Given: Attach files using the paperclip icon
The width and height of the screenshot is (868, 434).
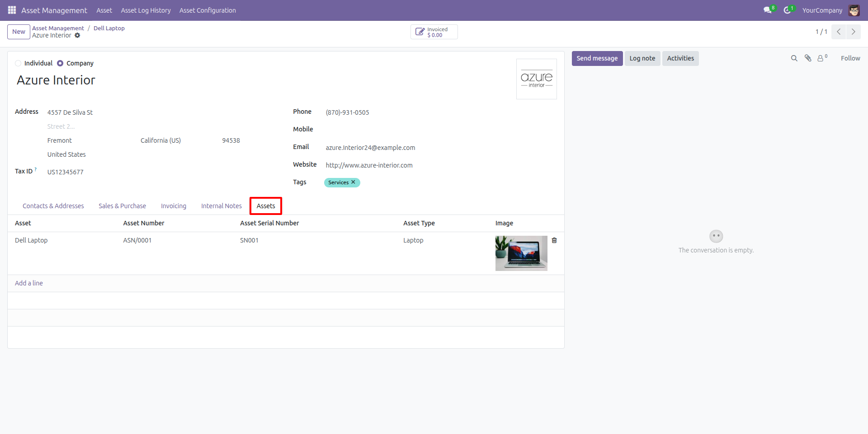Looking at the screenshot, I should [808, 58].
